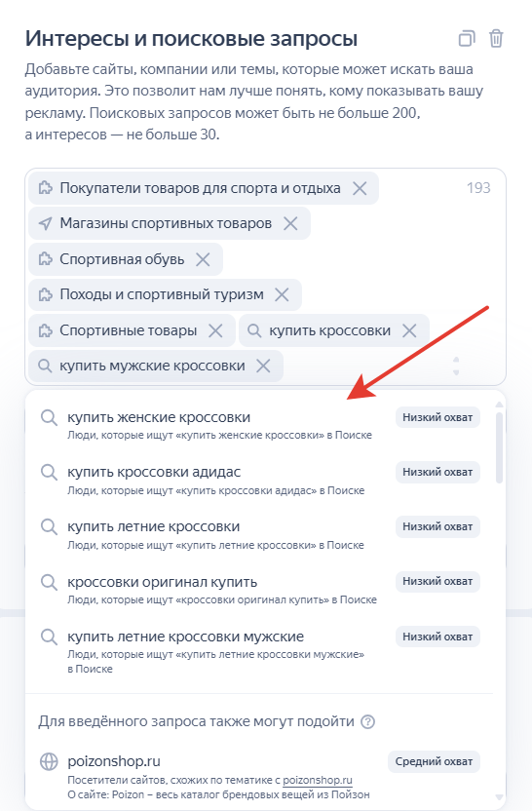Remove the 'Спортивные товары' tag
The width and height of the screenshot is (532, 811).
(215, 330)
